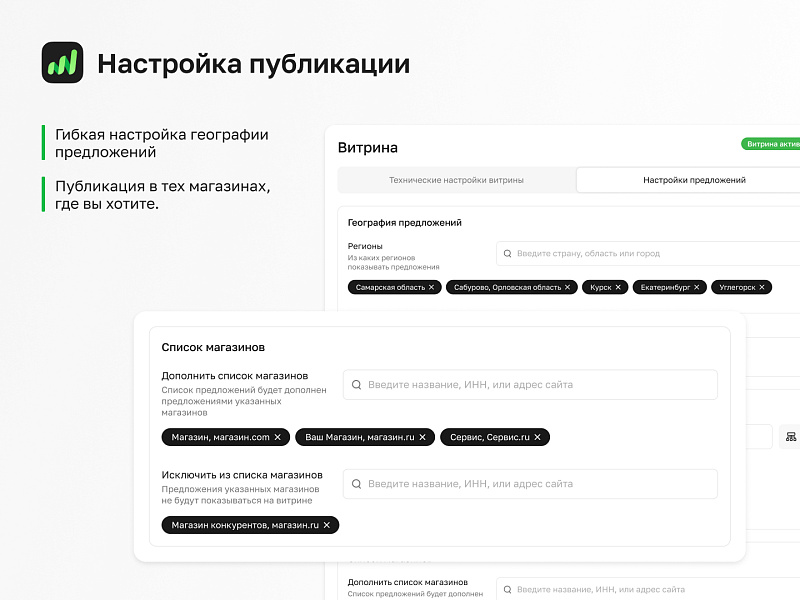
Task: Click the magnifier icon in the Исключить field
Action: [x=356, y=484]
